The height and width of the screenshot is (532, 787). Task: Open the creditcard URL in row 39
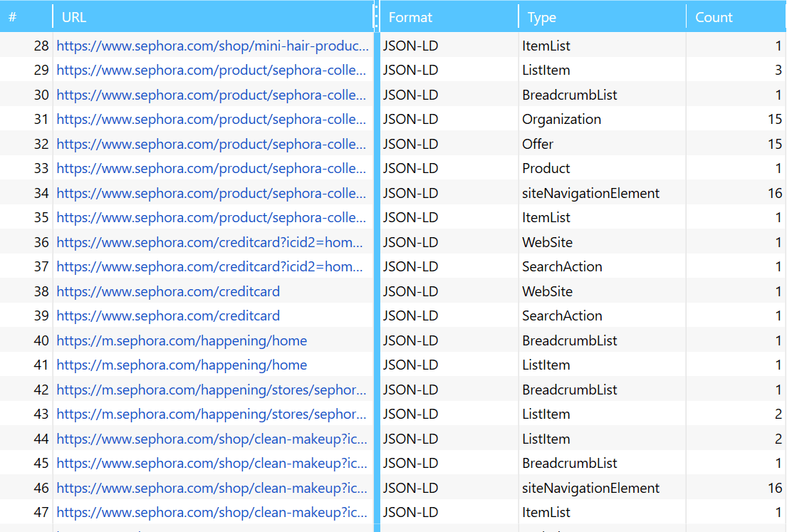(168, 316)
